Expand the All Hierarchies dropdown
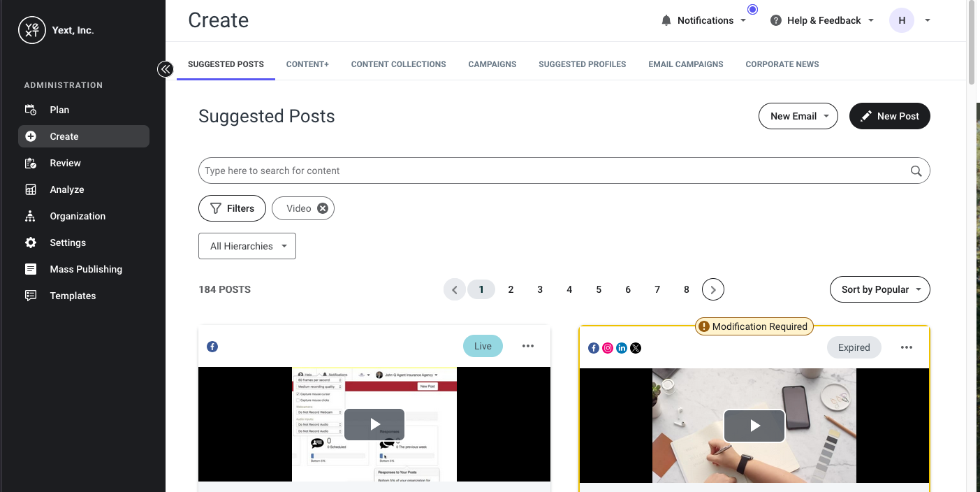Image resolution: width=980 pixels, height=492 pixels. [x=247, y=246]
